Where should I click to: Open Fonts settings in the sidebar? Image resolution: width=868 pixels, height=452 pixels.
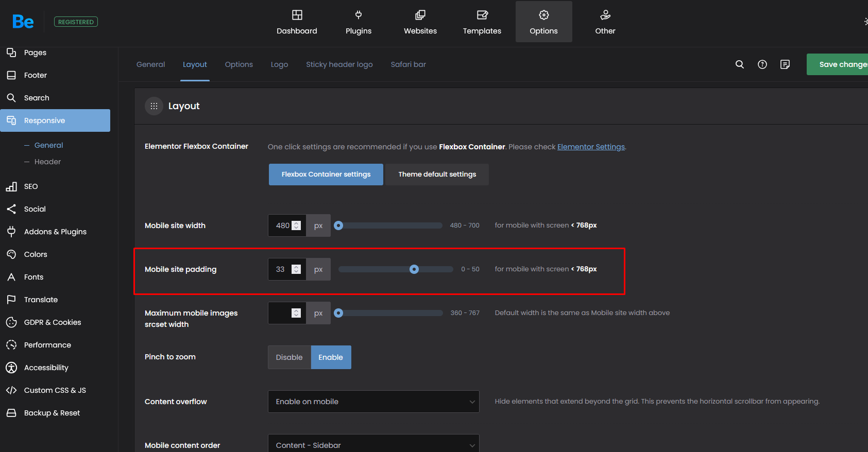point(55,277)
